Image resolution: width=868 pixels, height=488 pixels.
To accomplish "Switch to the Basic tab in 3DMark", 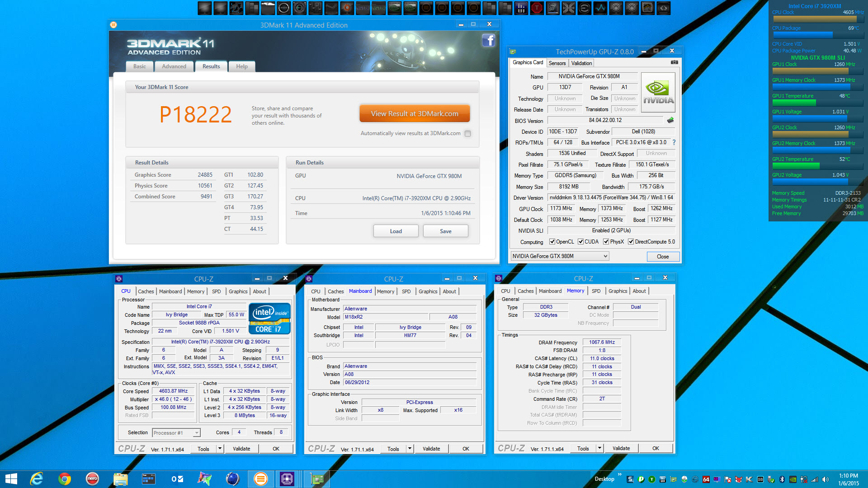I will [x=140, y=66].
